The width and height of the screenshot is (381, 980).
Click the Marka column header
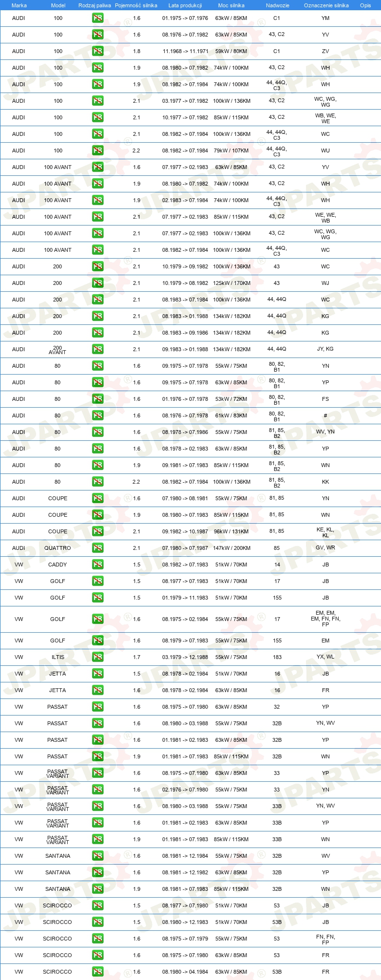tap(19, 5)
